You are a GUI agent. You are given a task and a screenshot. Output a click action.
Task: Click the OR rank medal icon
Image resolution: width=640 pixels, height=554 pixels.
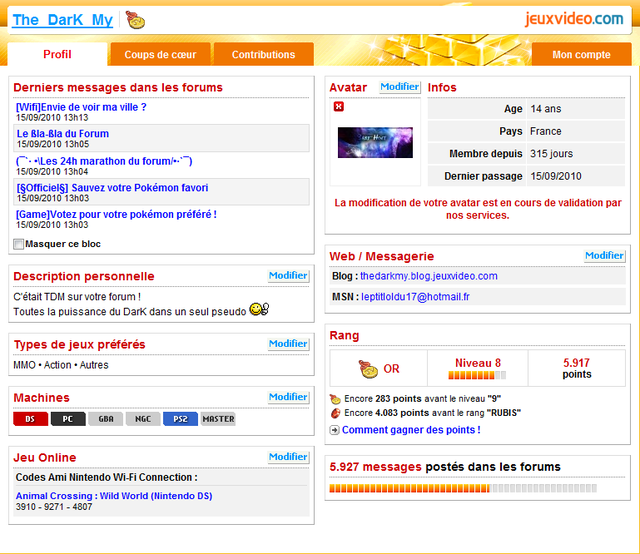tap(369, 368)
